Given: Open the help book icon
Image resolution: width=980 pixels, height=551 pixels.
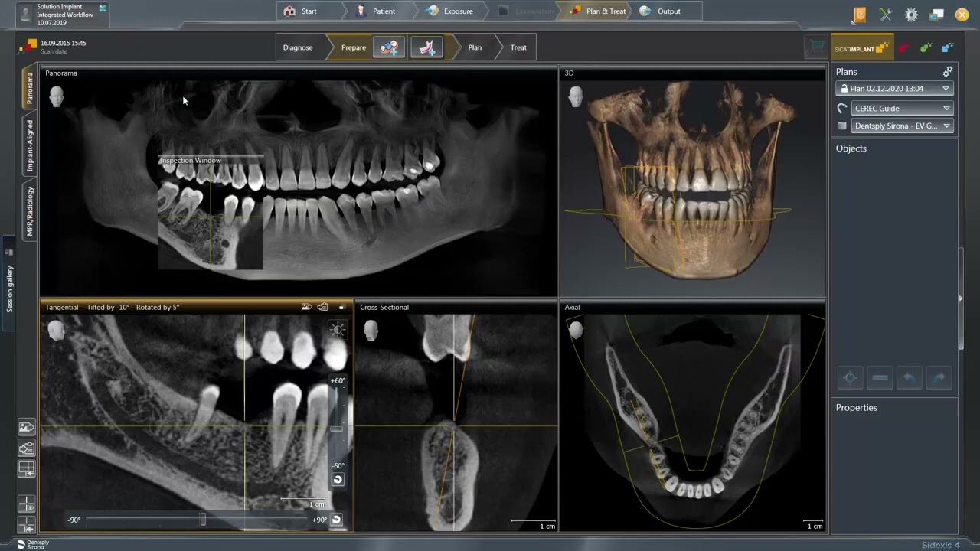Looking at the screenshot, I should click(860, 15).
